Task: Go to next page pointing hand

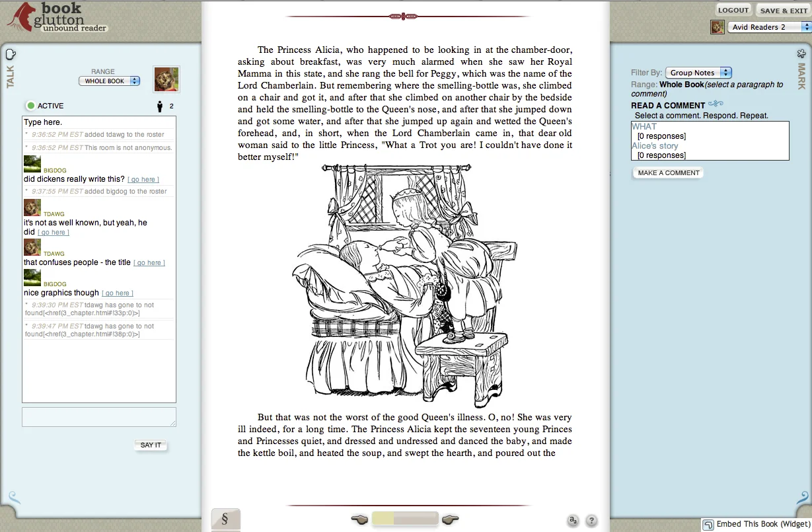Action: point(451,519)
